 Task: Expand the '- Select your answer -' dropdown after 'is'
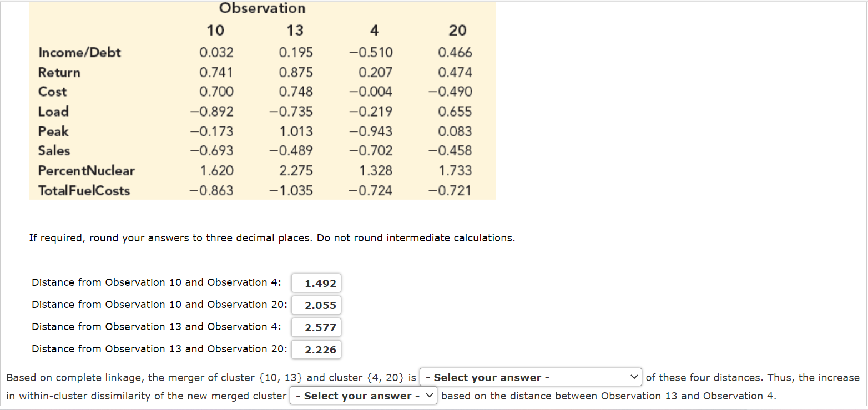(530, 377)
